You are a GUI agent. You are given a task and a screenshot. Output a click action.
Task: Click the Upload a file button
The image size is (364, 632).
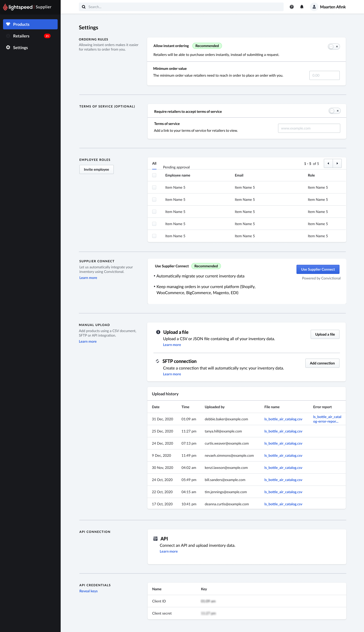pos(325,334)
